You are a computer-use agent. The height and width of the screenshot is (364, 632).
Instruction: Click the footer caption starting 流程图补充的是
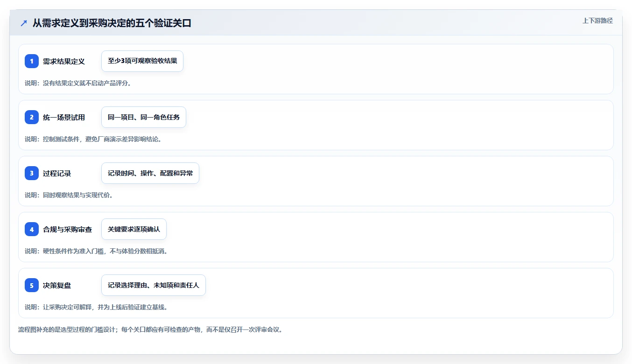click(150, 329)
